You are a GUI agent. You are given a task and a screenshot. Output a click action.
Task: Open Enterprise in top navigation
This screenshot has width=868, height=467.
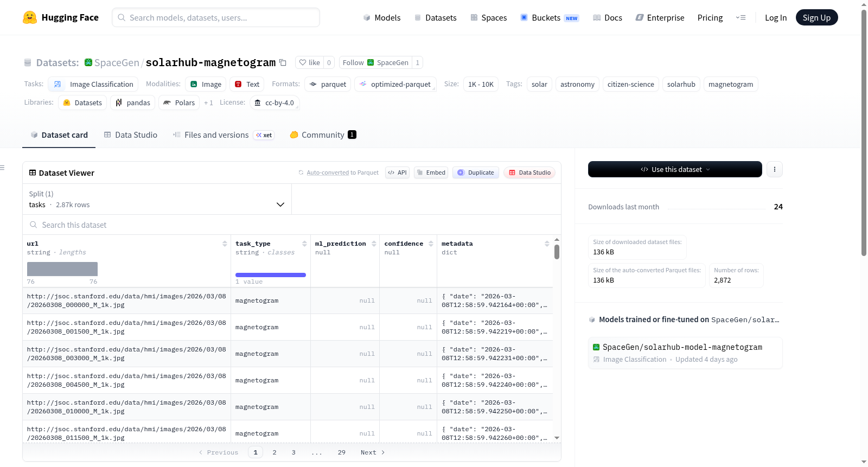(x=660, y=17)
